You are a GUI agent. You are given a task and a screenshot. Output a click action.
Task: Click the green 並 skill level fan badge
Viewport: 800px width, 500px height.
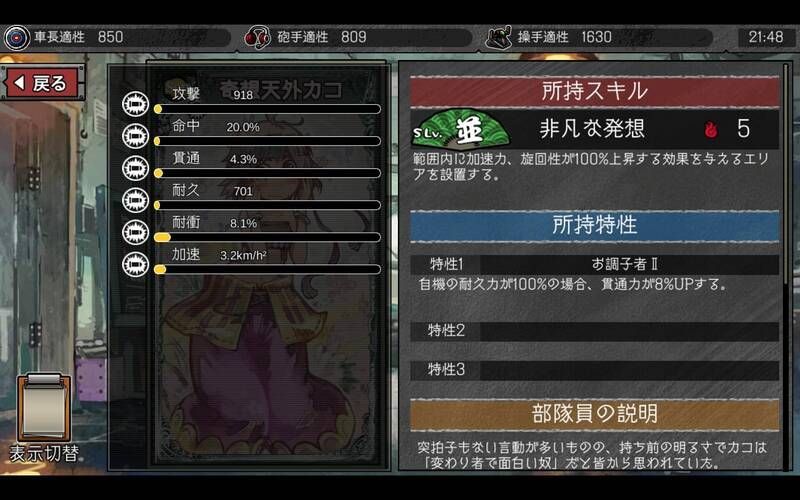[x=460, y=129]
